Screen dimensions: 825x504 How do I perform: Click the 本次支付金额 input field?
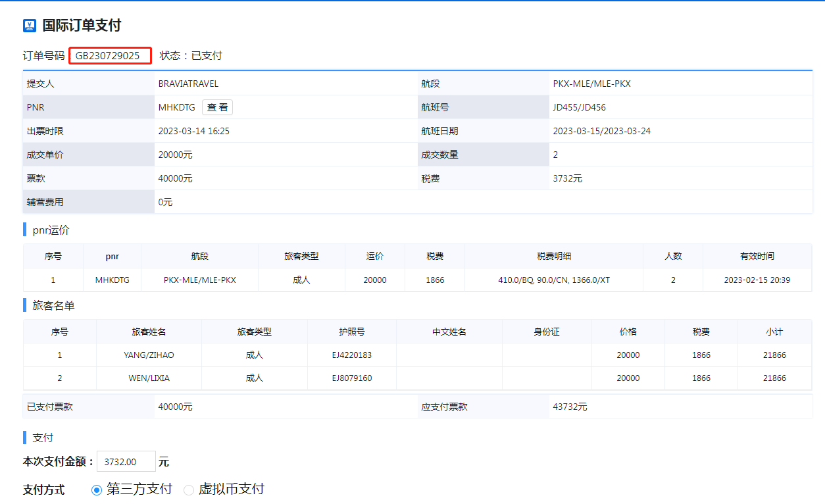click(x=126, y=462)
